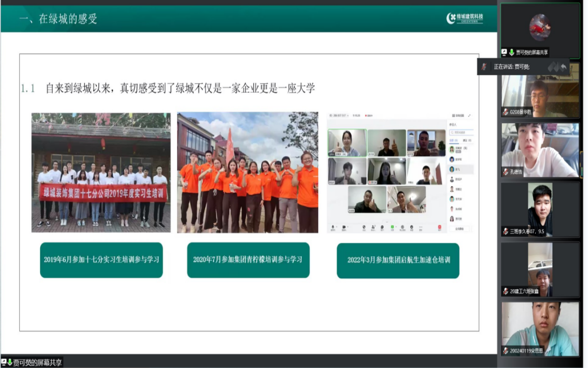Click the 2022年3月参加集团启航生加速仓培训 label
The height and width of the screenshot is (368, 588).
coord(398,260)
